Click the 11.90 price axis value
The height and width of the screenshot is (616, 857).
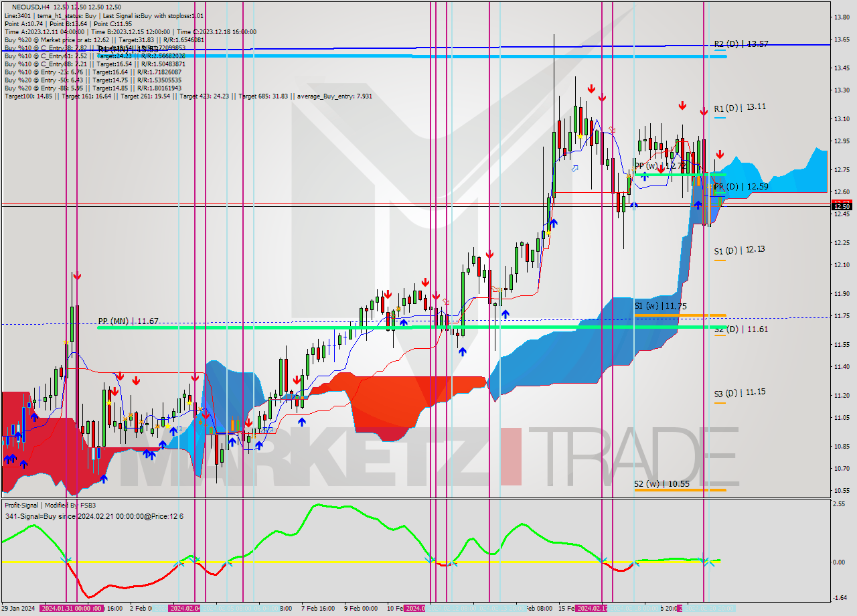coord(842,294)
